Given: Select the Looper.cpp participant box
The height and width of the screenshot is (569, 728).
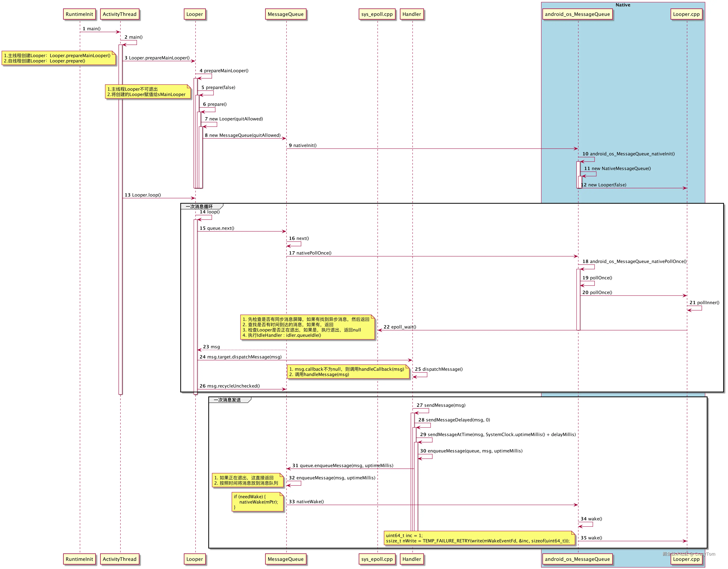Looking at the screenshot, I should point(686,14).
